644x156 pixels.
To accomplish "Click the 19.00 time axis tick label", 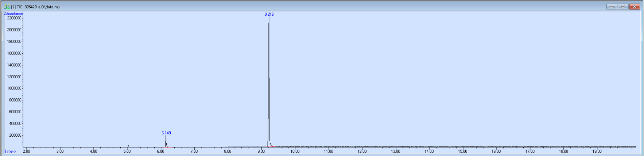I will (x=597, y=151).
